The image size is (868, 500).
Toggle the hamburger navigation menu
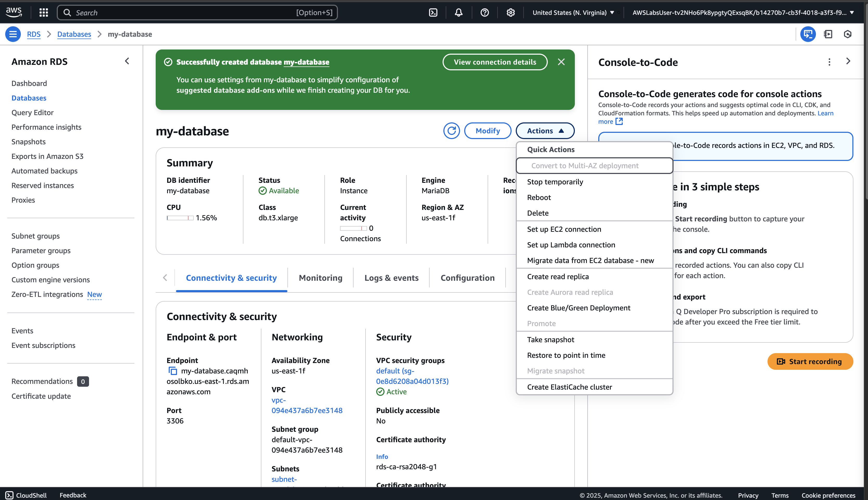tap(13, 34)
